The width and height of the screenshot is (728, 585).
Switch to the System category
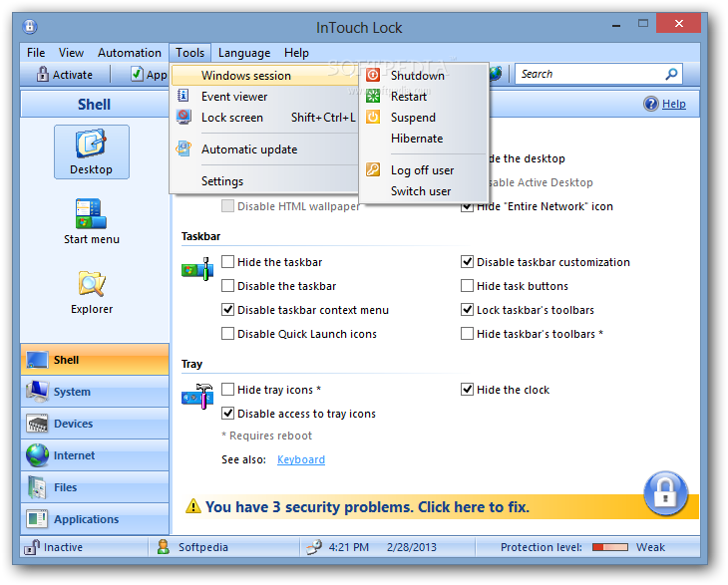point(95,392)
